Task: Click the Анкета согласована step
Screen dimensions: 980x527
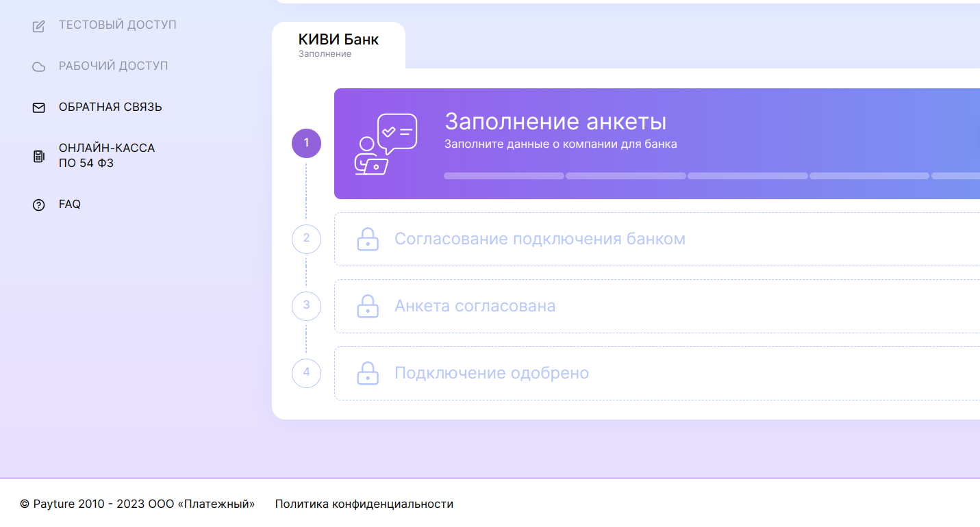Action: [x=657, y=306]
